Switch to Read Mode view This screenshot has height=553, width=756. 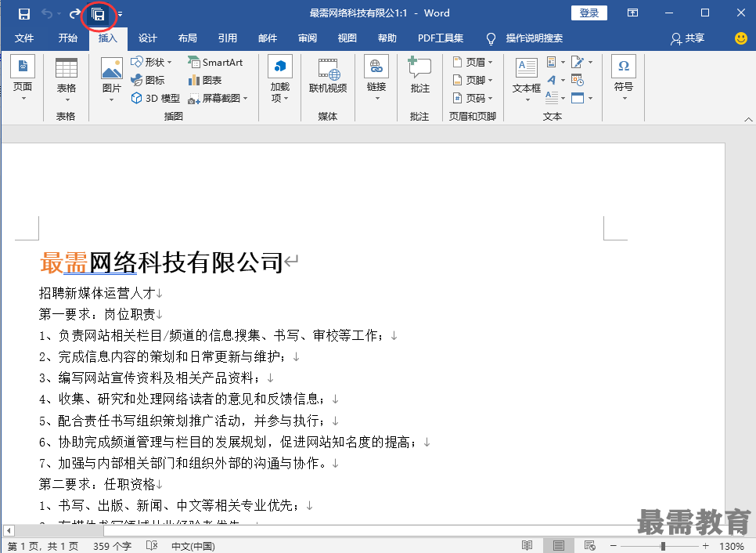[x=527, y=546]
